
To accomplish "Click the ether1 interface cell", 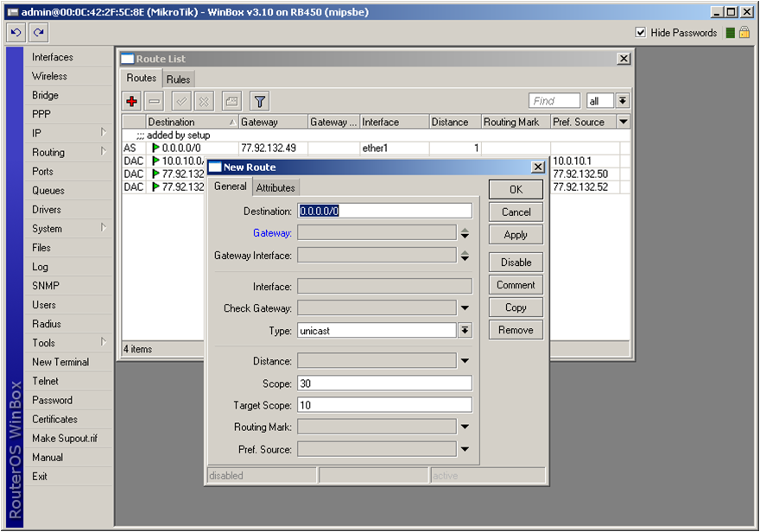I will 375,148.
